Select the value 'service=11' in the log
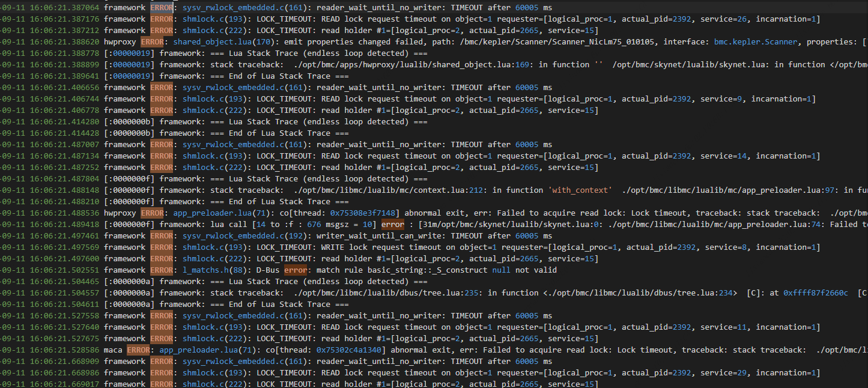Screen dimensions: 868x388 click(723, 327)
